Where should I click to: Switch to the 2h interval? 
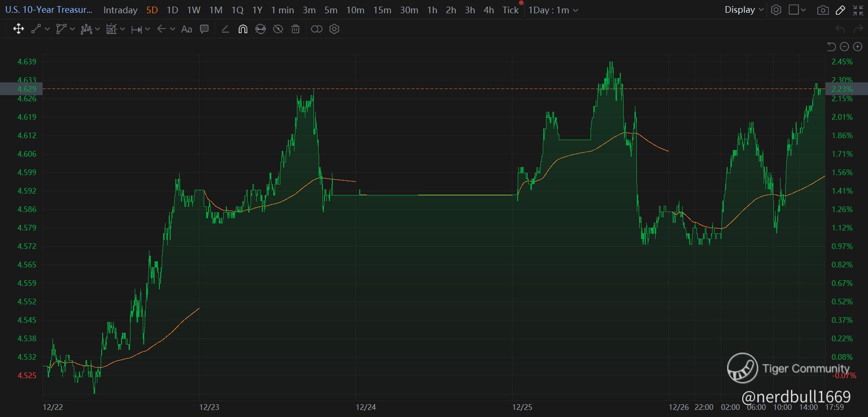pyautogui.click(x=451, y=10)
